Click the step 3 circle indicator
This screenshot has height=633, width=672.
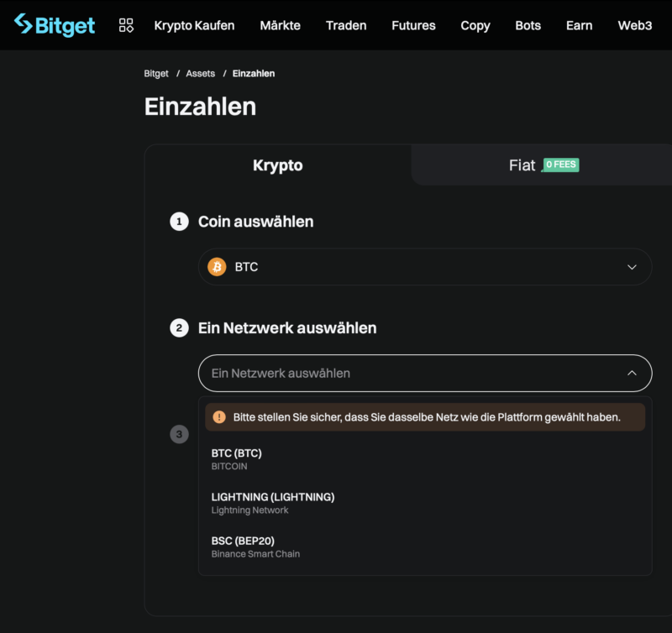click(179, 434)
